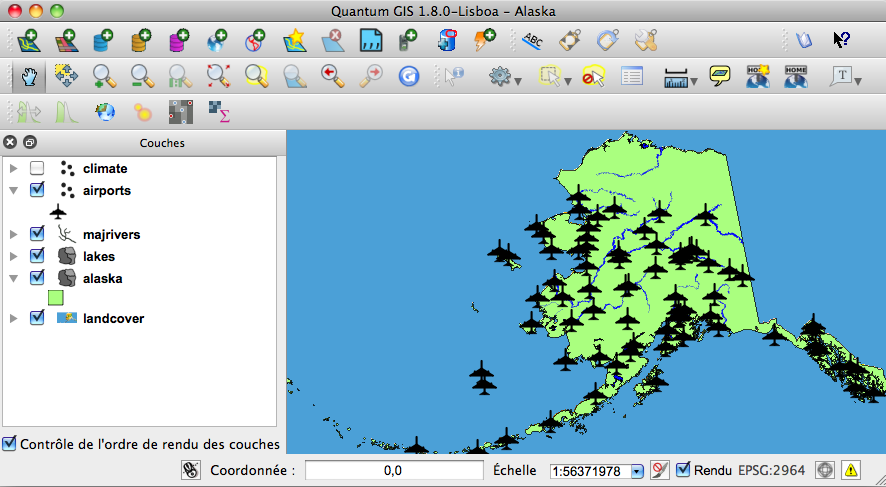Zoom to the full extent
886x487 pixels.
218,76
